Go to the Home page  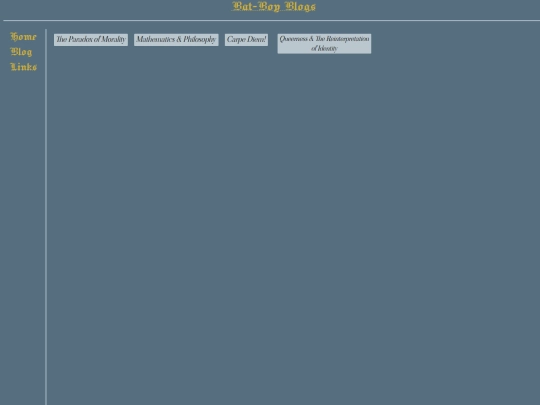click(23, 37)
